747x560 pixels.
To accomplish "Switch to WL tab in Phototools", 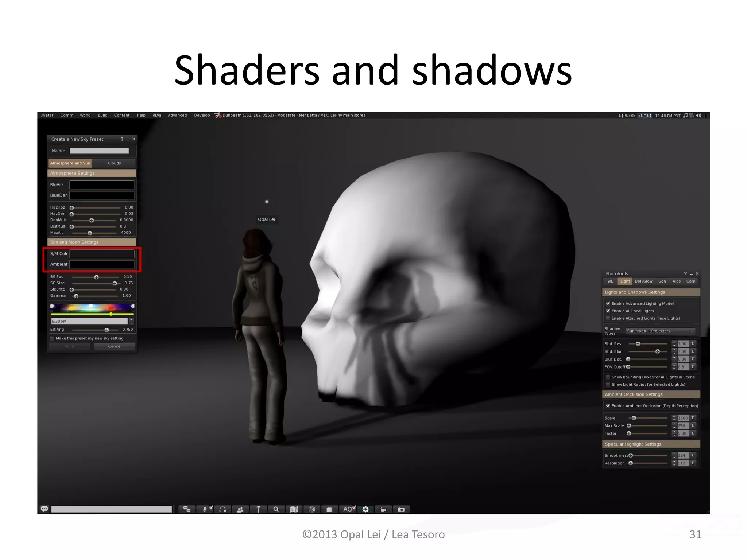I will click(610, 281).
